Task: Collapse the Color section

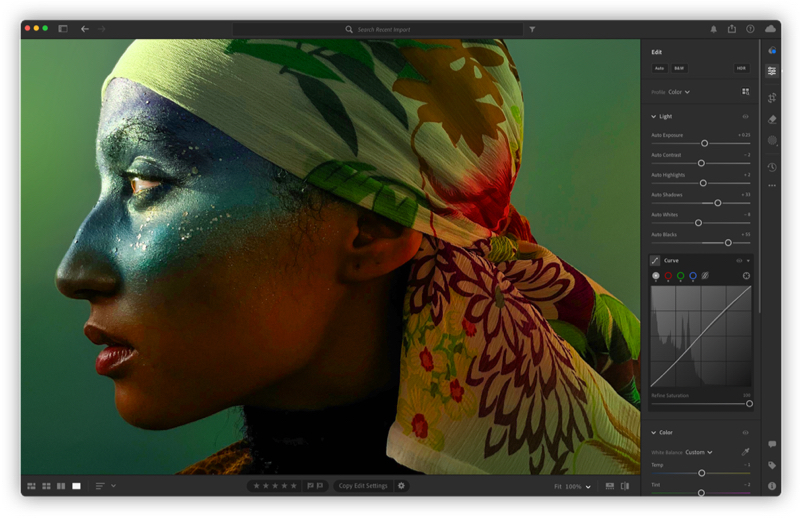Action: coord(653,432)
